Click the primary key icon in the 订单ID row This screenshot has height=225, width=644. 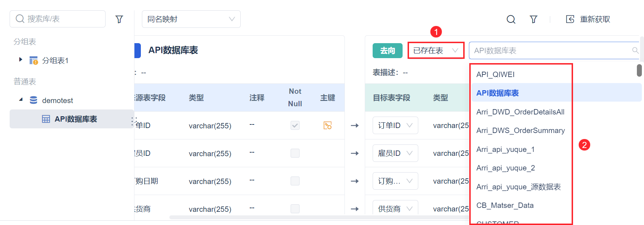(x=327, y=126)
